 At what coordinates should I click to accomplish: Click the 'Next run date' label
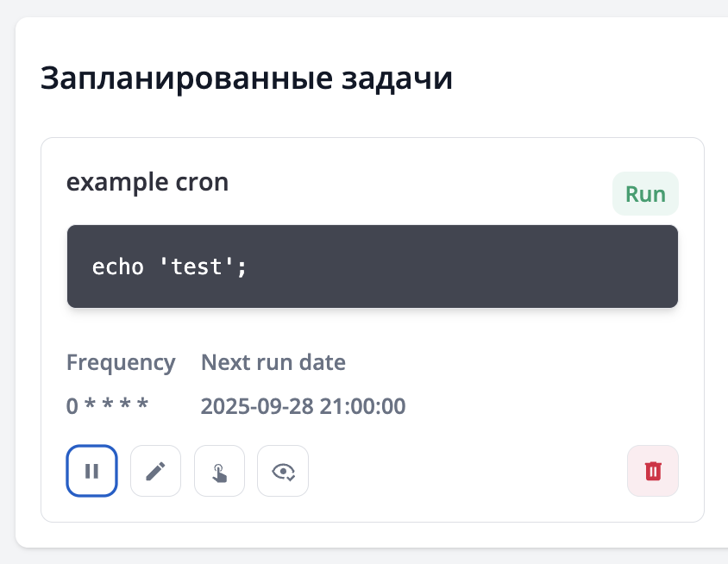click(x=273, y=362)
